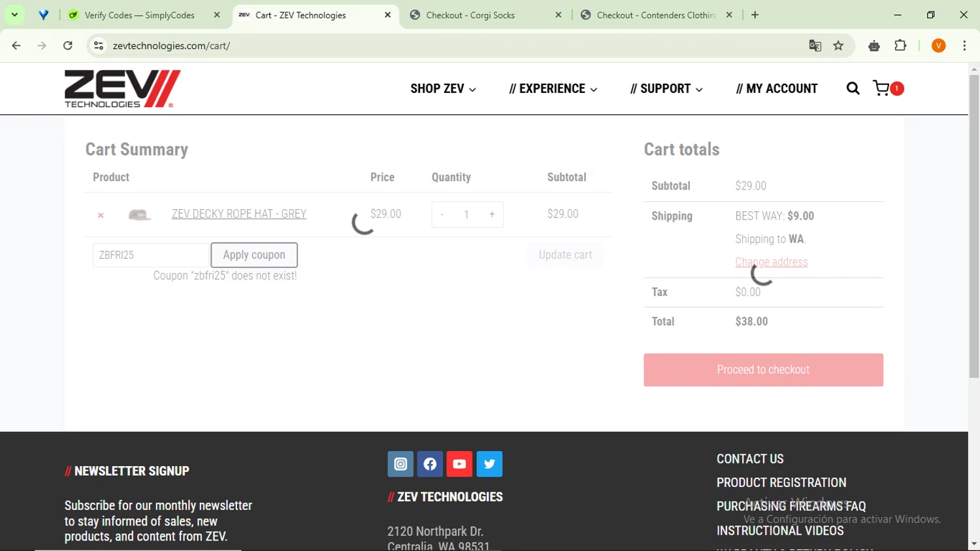Open Chrome three-dot menu
This screenshot has width=980, height=551.
[964, 46]
